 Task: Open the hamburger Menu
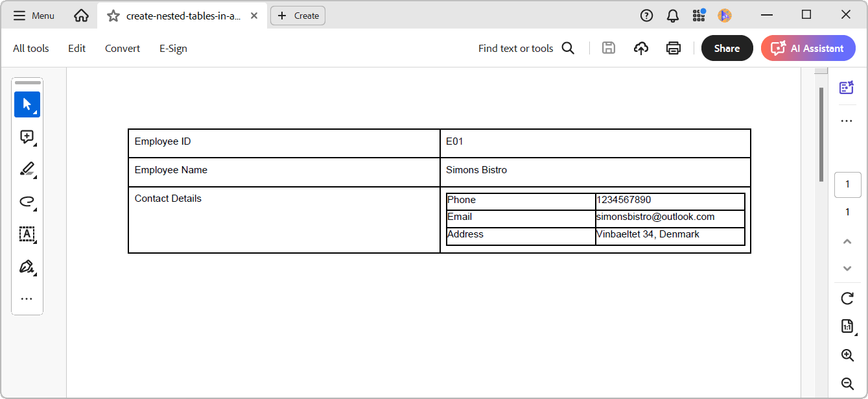tap(34, 16)
